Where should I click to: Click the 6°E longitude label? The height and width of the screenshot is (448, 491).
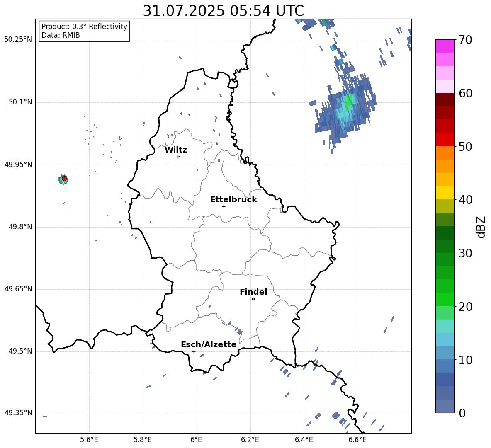tap(196, 440)
